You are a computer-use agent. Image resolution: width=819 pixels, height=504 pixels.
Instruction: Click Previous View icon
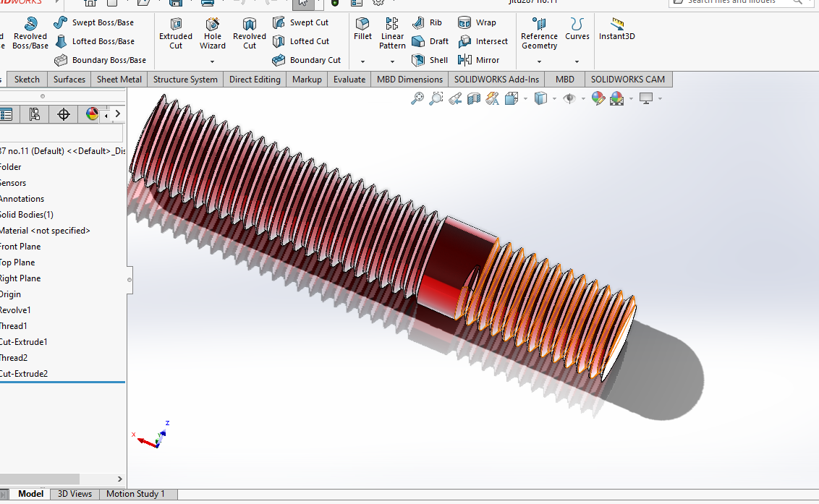[455, 98]
